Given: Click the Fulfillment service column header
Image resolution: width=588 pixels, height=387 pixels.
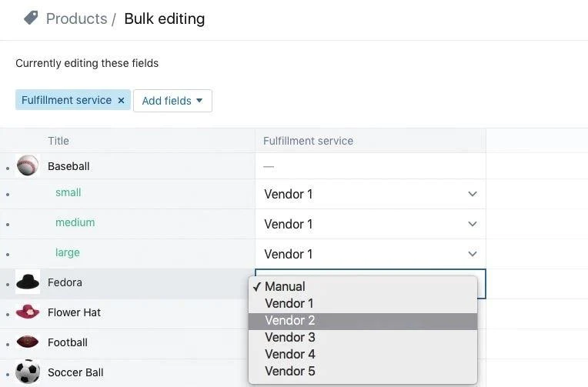Looking at the screenshot, I should click(x=308, y=141).
